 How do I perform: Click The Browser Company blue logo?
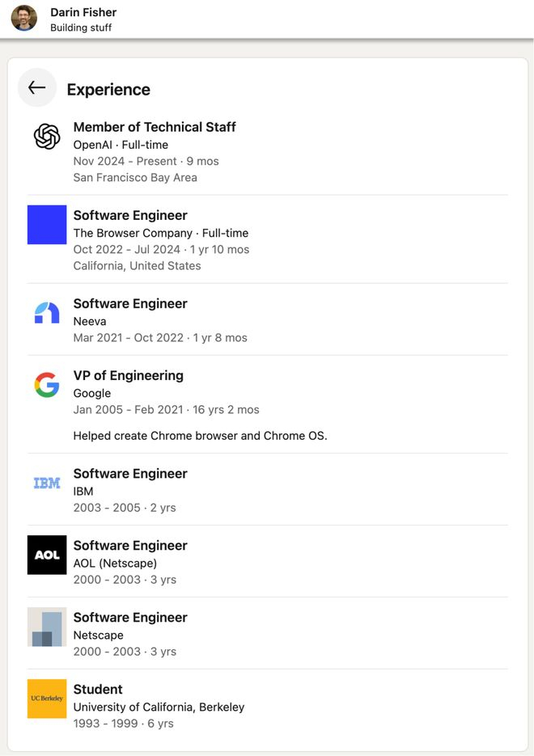coord(47,224)
